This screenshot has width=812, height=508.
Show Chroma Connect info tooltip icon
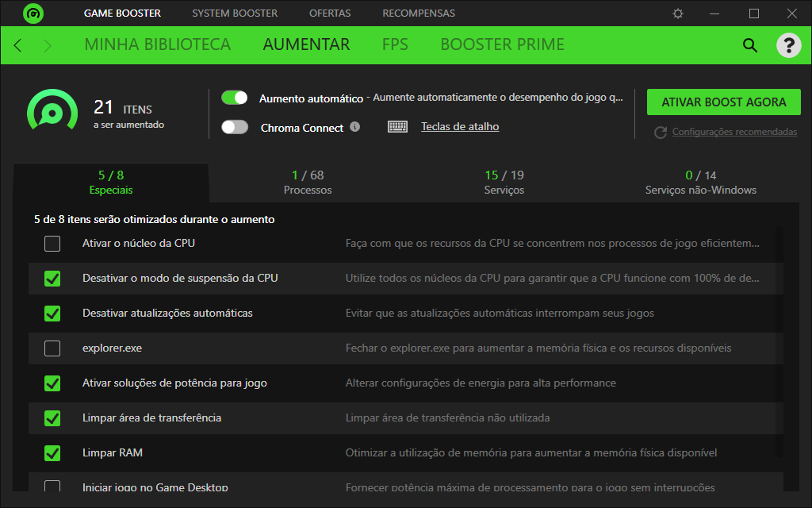(354, 126)
